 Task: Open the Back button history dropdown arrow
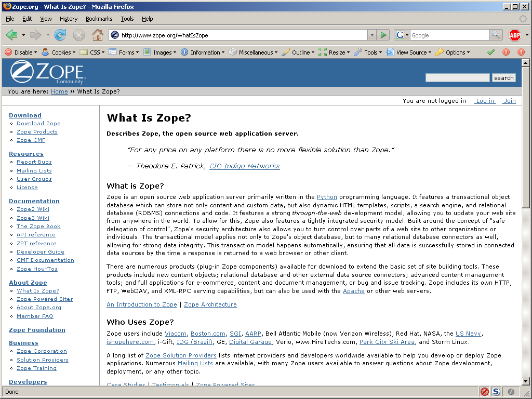coord(23,35)
